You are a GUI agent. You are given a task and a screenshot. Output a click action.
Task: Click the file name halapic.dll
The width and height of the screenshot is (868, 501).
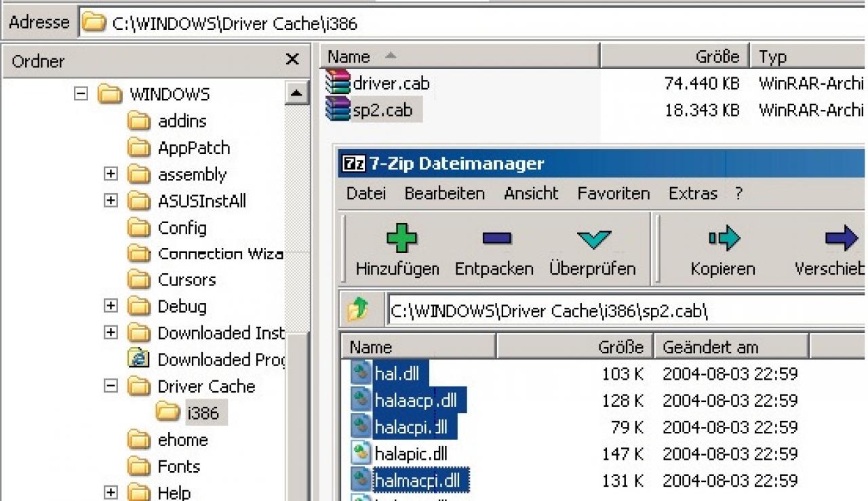[411, 454]
